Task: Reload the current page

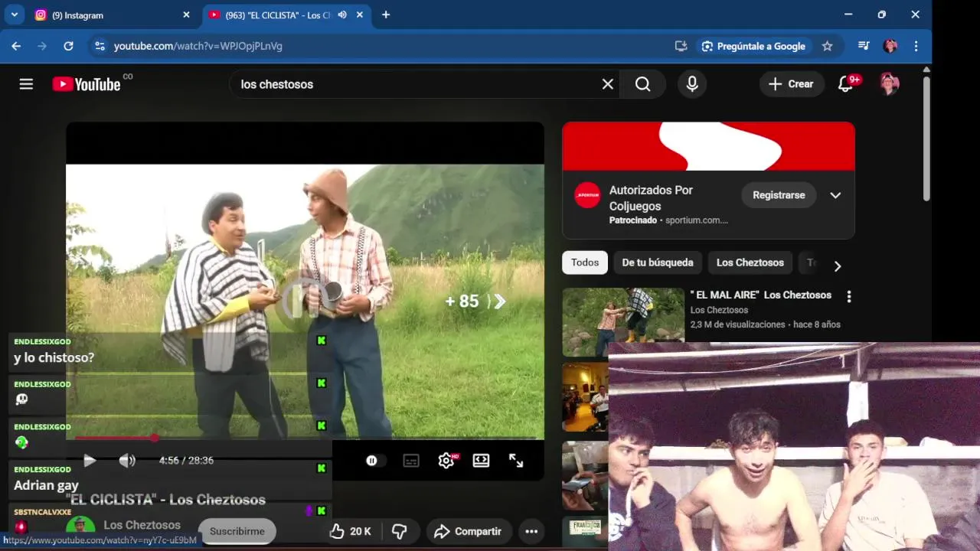Action: tap(68, 46)
